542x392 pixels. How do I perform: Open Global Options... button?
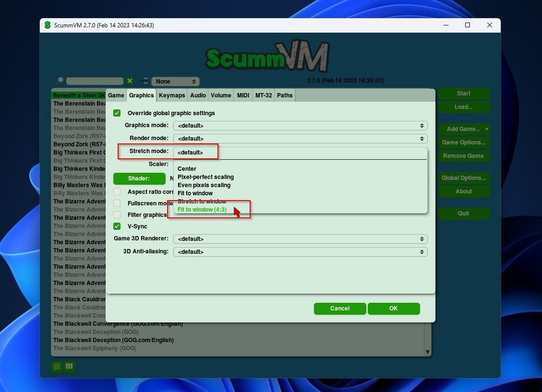click(464, 178)
